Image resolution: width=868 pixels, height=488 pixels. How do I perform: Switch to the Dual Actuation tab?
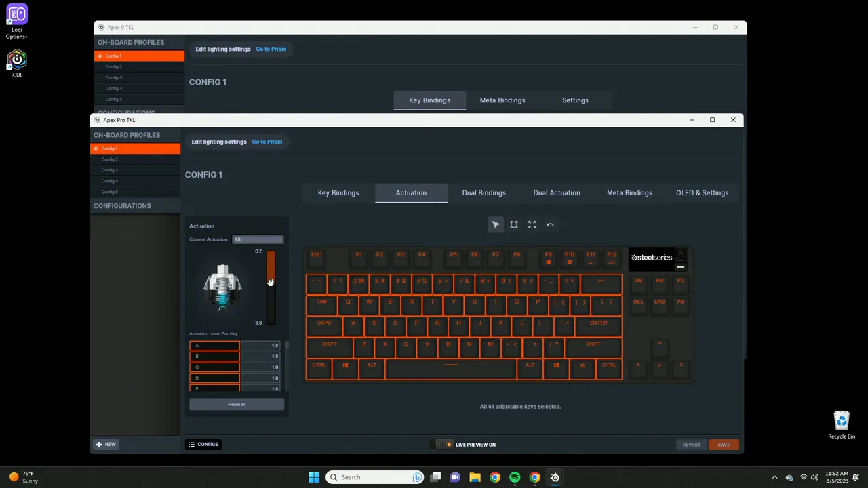click(x=557, y=192)
